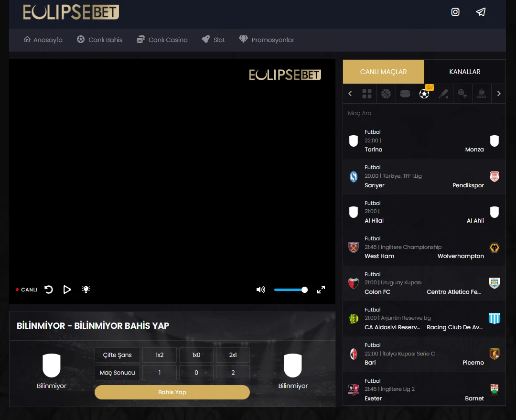Open Promosyonlar page
Viewport: 516px width, 420px height.
pos(267,40)
